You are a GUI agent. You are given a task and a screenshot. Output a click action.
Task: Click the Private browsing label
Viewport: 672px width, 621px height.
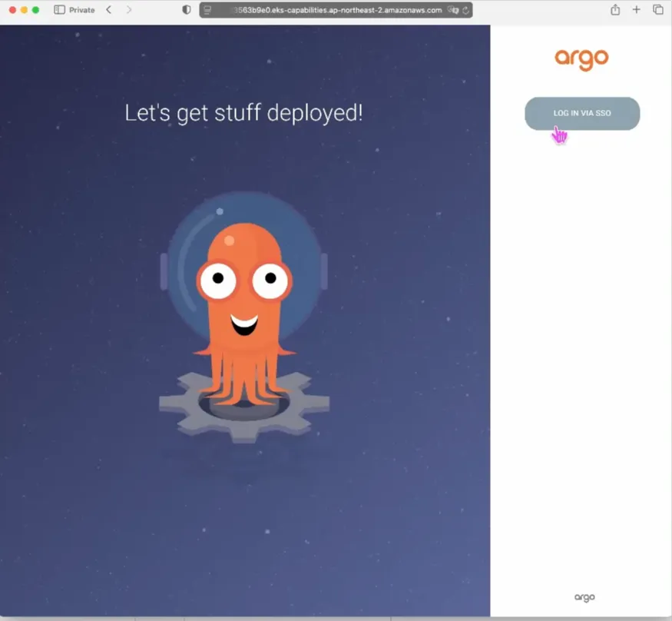tap(82, 10)
